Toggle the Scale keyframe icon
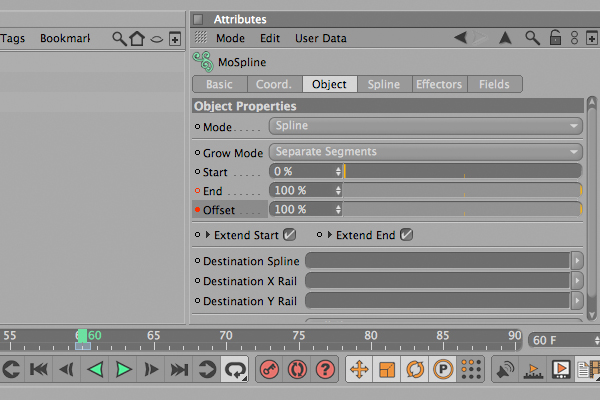The width and height of the screenshot is (600, 400). pos(387,370)
